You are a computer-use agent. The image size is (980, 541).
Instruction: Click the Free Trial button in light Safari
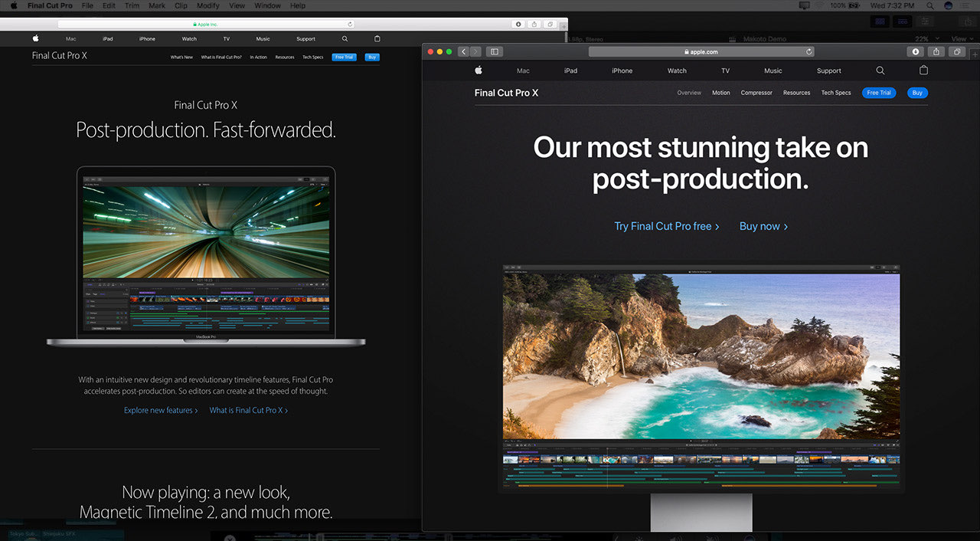(x=344, y=57)
